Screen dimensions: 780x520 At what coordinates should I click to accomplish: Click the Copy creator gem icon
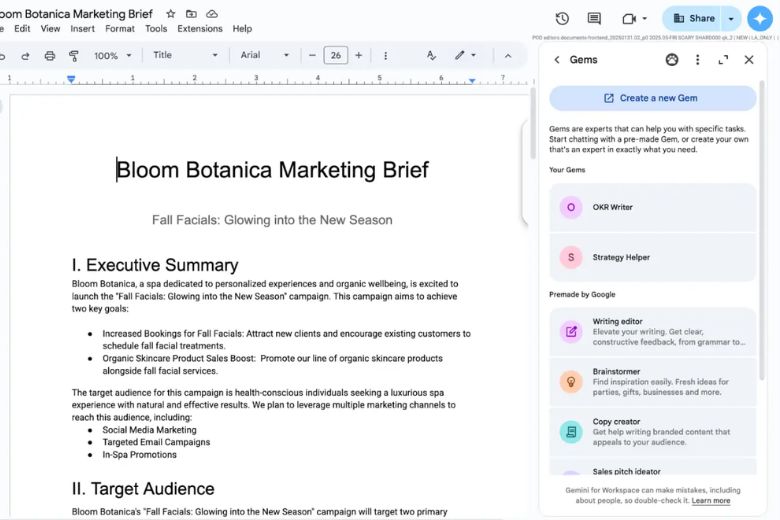571,431
